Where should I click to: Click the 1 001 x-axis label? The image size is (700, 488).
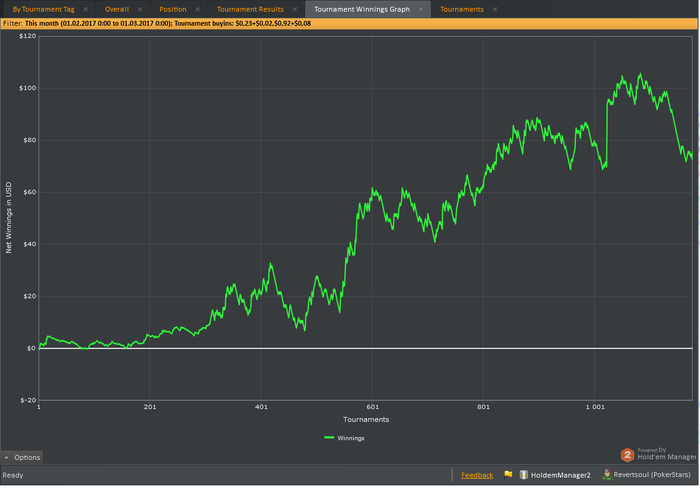coord(595,407)
